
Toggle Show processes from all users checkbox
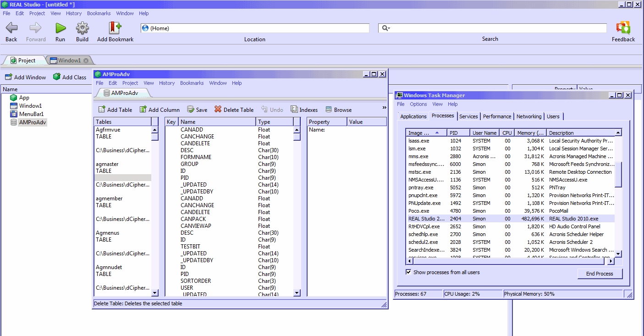click(408, 272)
